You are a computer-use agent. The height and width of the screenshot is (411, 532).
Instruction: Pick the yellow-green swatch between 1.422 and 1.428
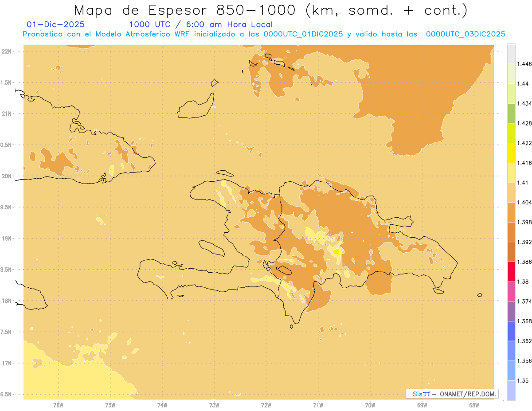511,133
